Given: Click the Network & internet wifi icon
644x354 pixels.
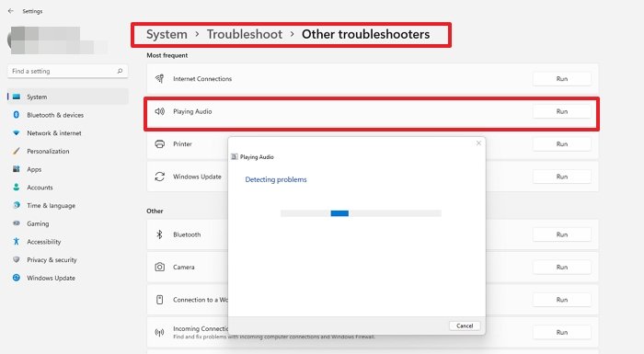Looking at the screenshot, I should pyautogui.click(x=17, y=132).
